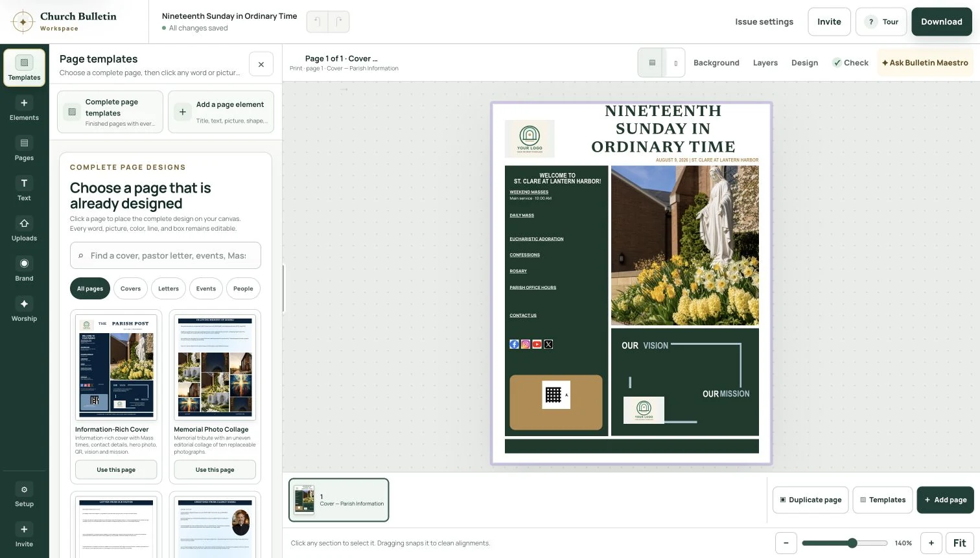980x558 pixels.
Task: Select Our Mission text on canvas
Action: pos(726,393)
